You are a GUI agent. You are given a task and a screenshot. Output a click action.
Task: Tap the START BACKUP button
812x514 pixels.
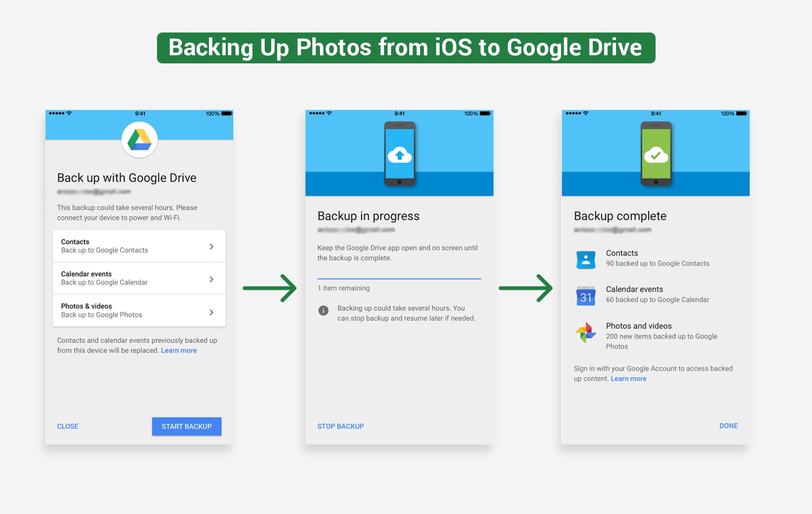tap(187, 426)
